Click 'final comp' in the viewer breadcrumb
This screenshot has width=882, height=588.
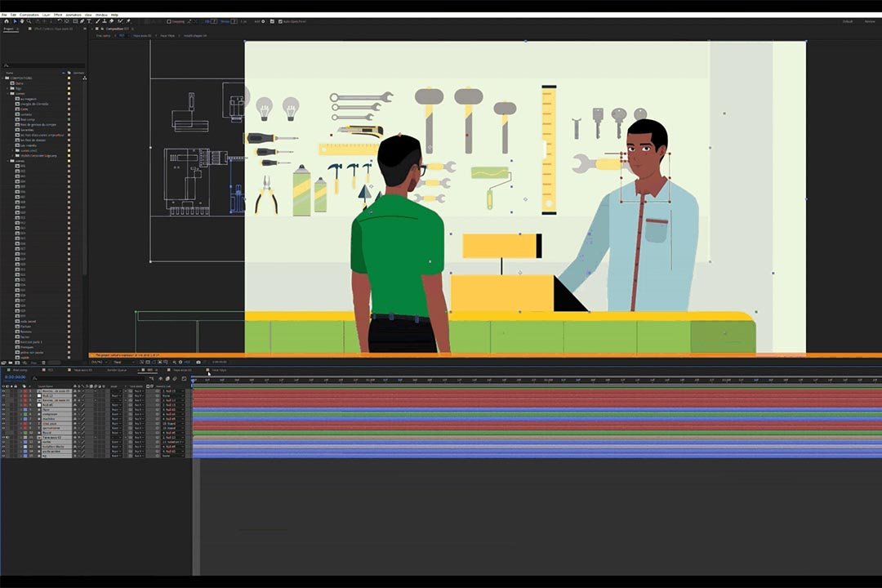(x=103, y=35)
